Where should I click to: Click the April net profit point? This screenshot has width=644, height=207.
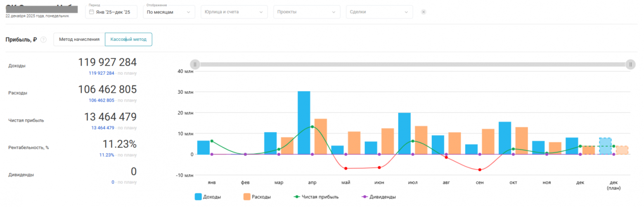pos(312,127)
